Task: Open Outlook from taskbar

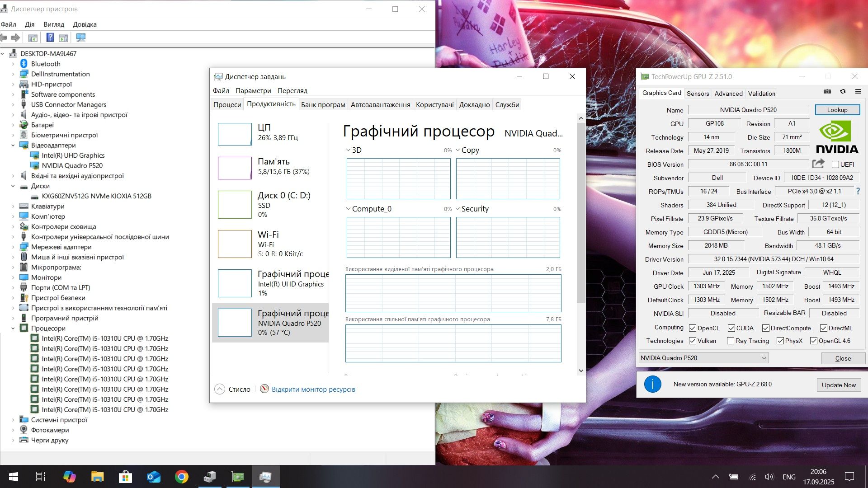Action: click(154, 477)
